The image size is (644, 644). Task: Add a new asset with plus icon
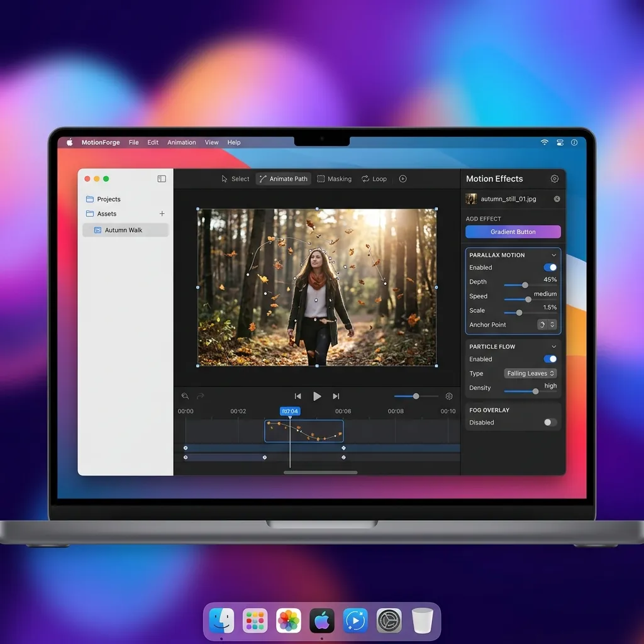(x=162, y=214)
